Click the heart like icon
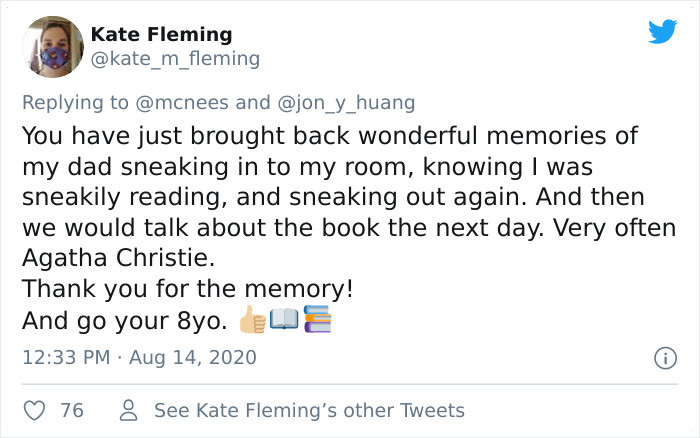Screen dimensions: 700x438 click(34, 411)
